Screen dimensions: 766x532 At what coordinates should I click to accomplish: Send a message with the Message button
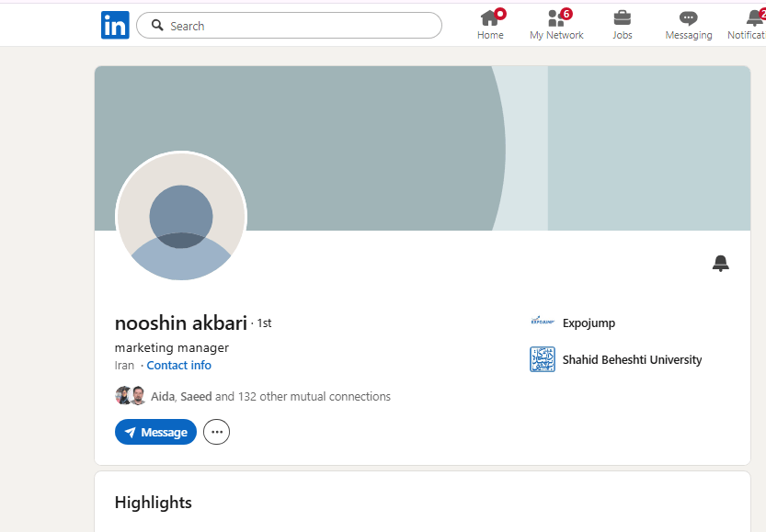[155, 432]
